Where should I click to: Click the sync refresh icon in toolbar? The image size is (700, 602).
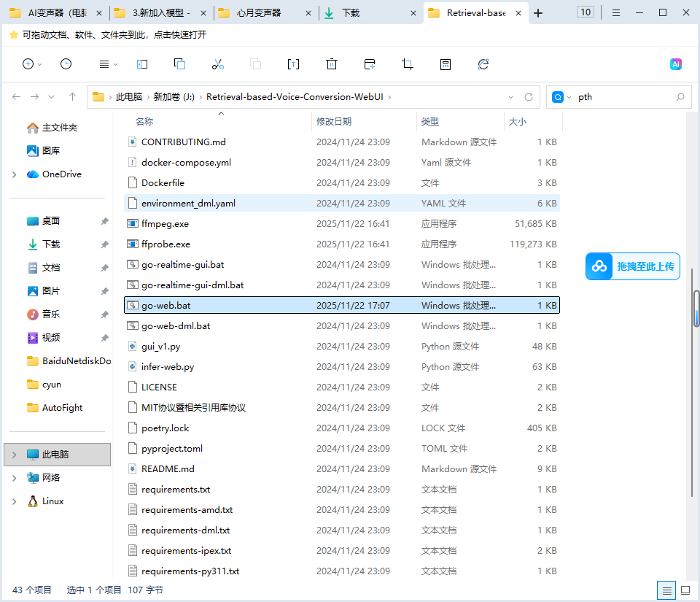point(483,64)
